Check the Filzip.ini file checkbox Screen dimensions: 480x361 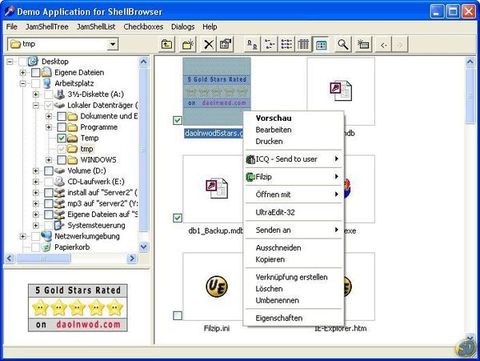(178, 315)
